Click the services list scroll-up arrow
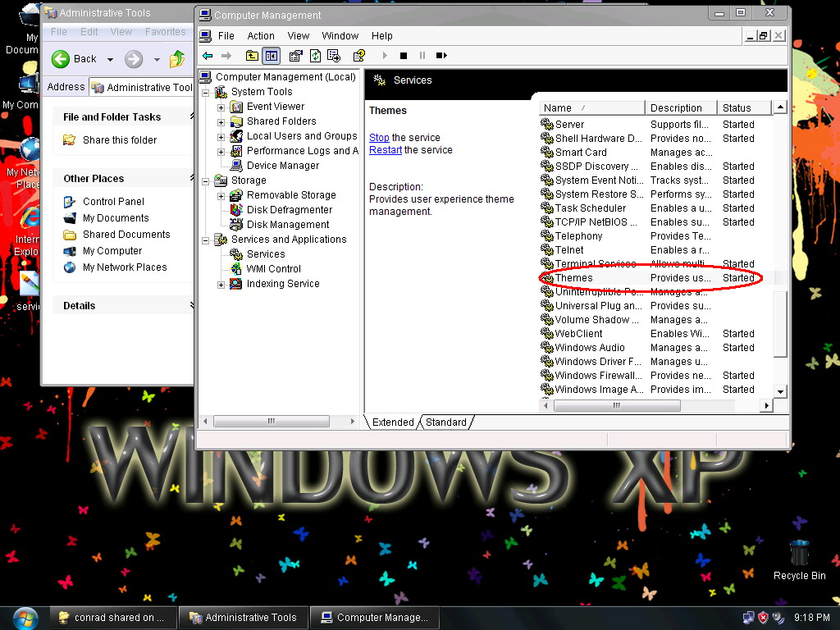The image size is (840, 630). 781,107
